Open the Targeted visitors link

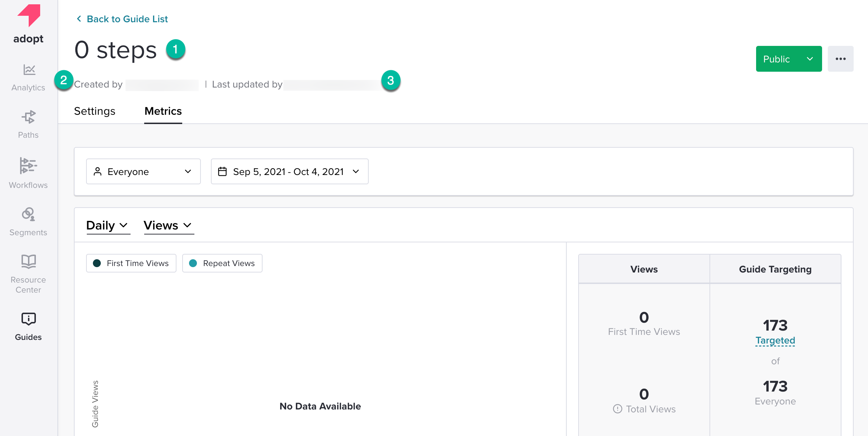[775, 340]
